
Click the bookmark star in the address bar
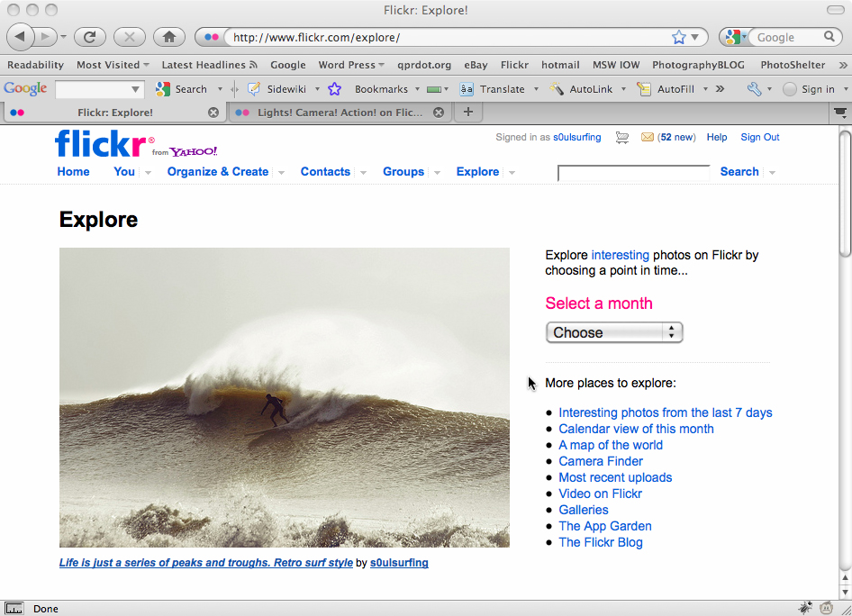[x=679, y=37]
